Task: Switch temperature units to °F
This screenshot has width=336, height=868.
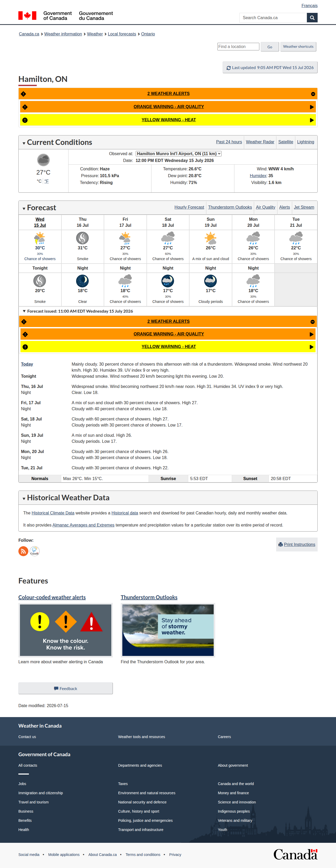Action: (x=46, y=181)
